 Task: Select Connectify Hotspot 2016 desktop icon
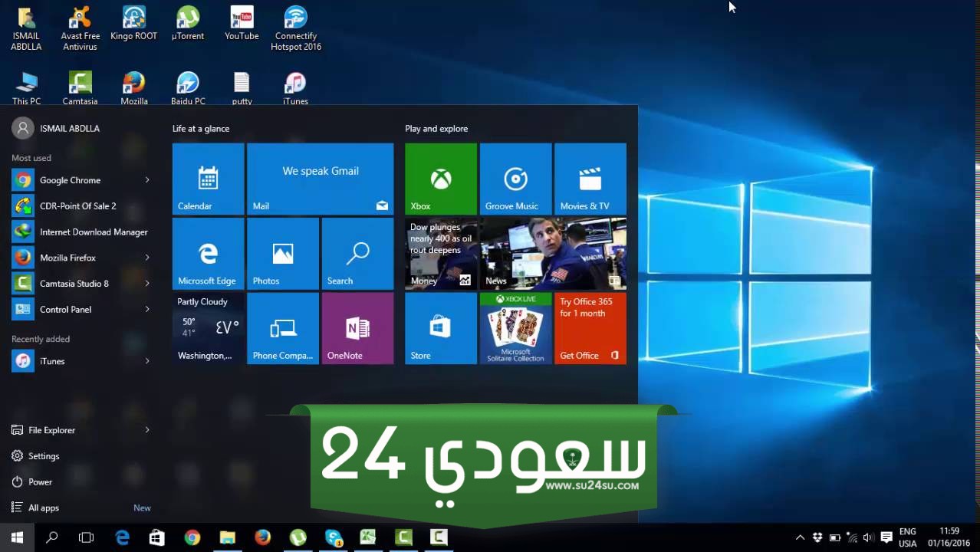[295, 29]
